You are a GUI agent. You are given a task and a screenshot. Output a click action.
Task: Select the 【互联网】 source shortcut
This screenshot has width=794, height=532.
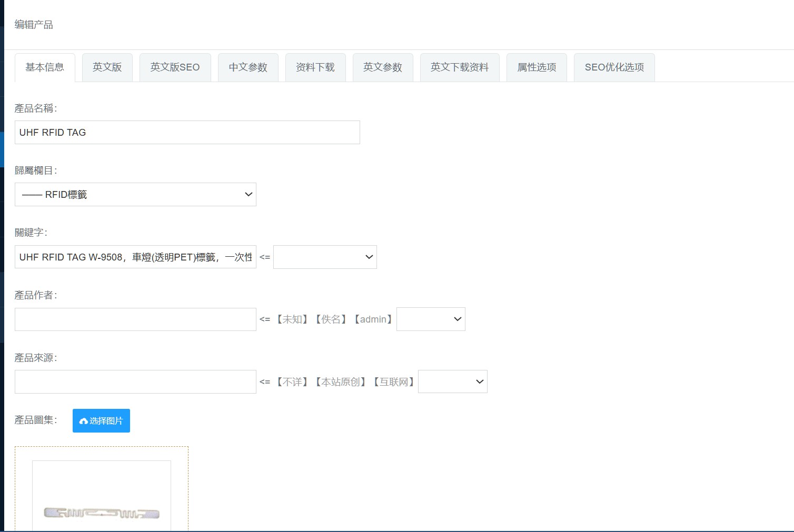394,382
